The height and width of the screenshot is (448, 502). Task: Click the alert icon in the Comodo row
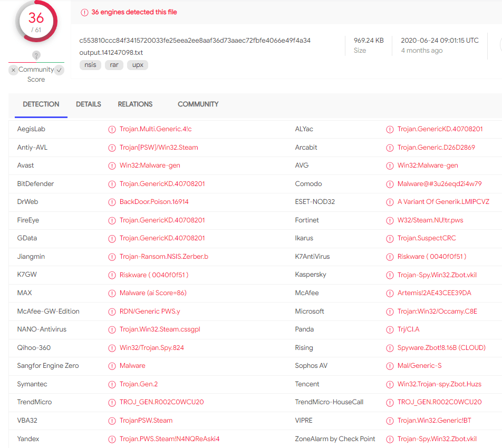click(x=390, y=184)
